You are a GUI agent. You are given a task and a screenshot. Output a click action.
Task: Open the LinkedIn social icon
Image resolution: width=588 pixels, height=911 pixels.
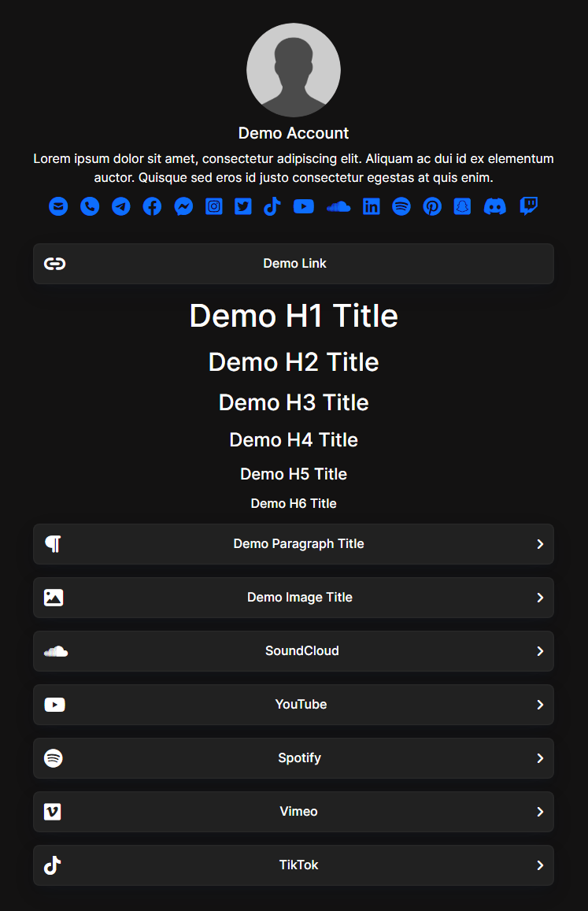(371, 206)
